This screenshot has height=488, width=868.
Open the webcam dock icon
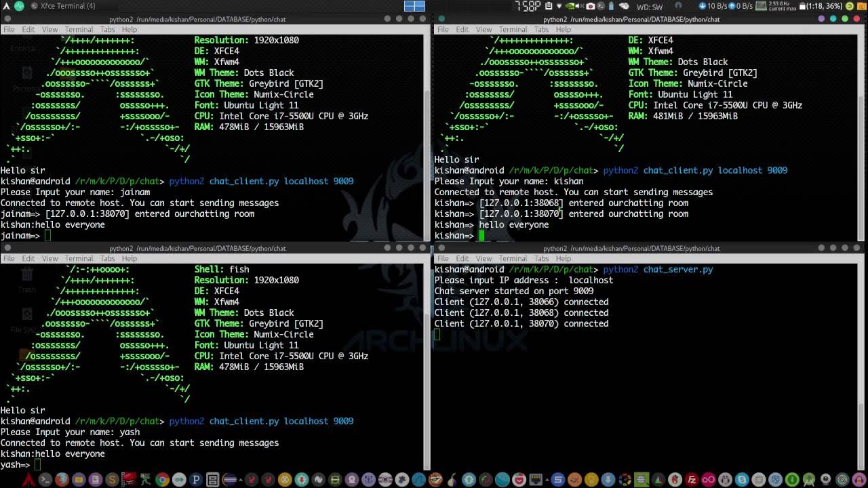pyautogui.click(x=825, y=480)
